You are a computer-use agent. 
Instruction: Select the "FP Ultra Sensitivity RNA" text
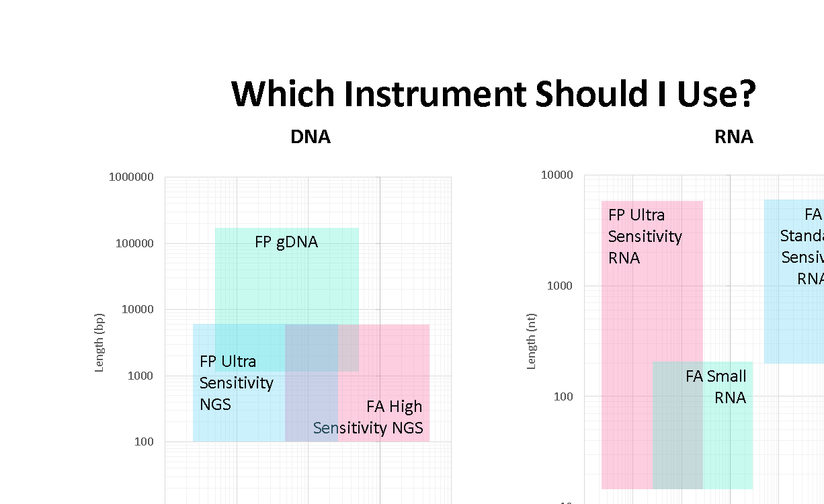[645, 236]
